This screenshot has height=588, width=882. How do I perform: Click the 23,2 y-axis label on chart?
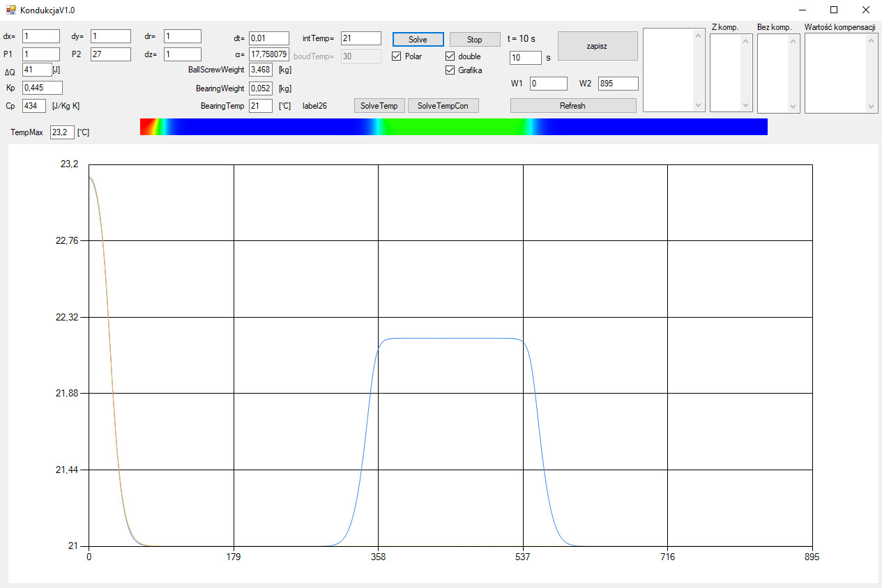70,164
